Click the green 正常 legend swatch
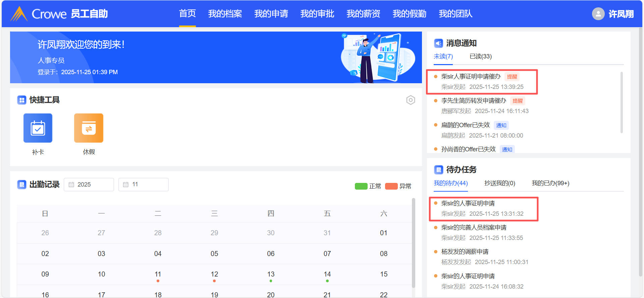The width and height of the screenshot is (644, 298). click(x=361, y=186)
